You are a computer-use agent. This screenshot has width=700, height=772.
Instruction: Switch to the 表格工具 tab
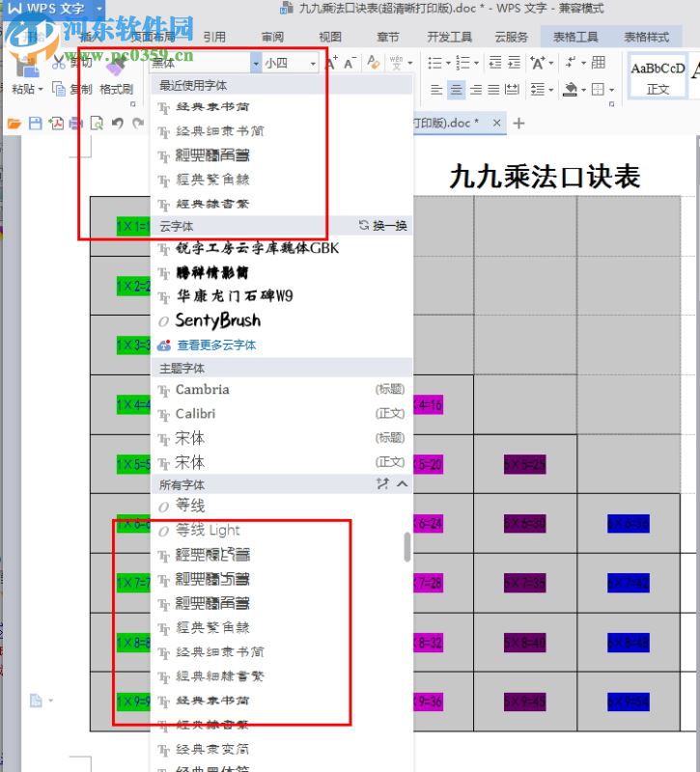pyautogui.click(x=575, y=37)
